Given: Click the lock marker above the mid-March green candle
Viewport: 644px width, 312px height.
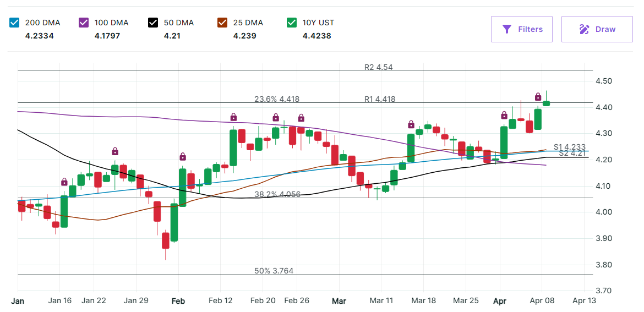Looking at the screenshot, I should coord(411,124).
